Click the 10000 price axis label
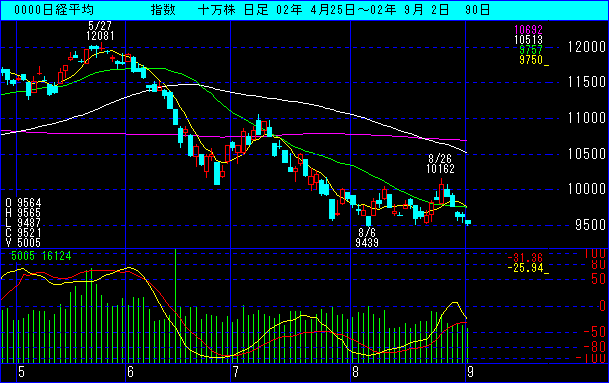Screen dimensions: 609x383 coord(587,189)
